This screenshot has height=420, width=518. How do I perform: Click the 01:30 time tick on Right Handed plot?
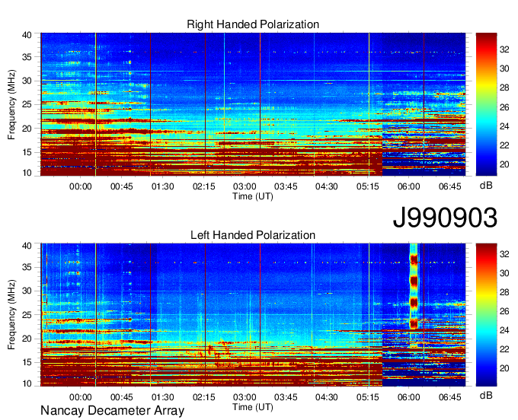pyautogui.click(x=162, y=186)
